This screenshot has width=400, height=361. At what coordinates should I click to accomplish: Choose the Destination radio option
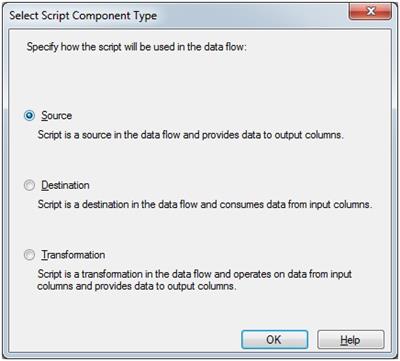coord(29,185)
